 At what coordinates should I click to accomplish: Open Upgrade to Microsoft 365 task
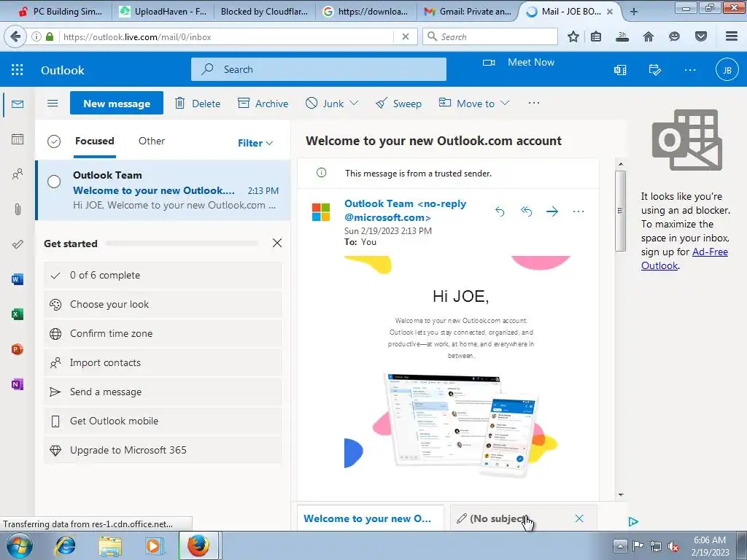click(x=163, y=450)
